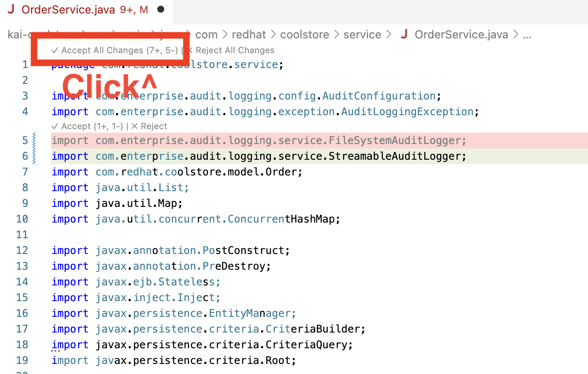Click the added StreamableAuditLogger import line
The height and width of the screenshot is (374, 588).
pos(259,156)
